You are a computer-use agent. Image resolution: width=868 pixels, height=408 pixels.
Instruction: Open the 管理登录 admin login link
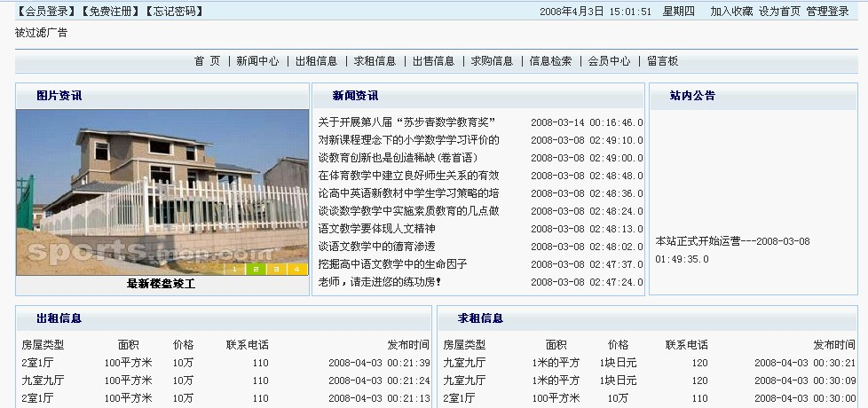click(x=827, y=12)
